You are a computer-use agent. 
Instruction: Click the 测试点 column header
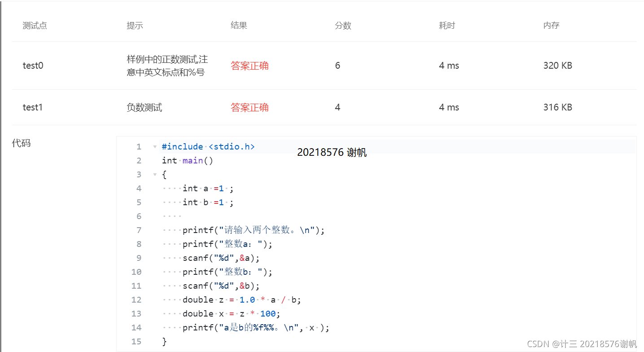pos(35,26)
